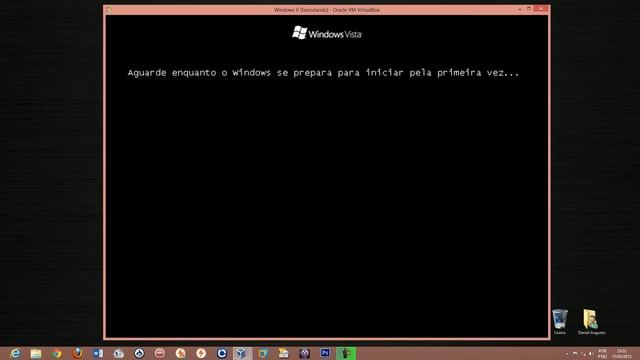640x360 pixels.
Task: Click the active VirtualBox cube taskbar icon
Action: (242, 353)
